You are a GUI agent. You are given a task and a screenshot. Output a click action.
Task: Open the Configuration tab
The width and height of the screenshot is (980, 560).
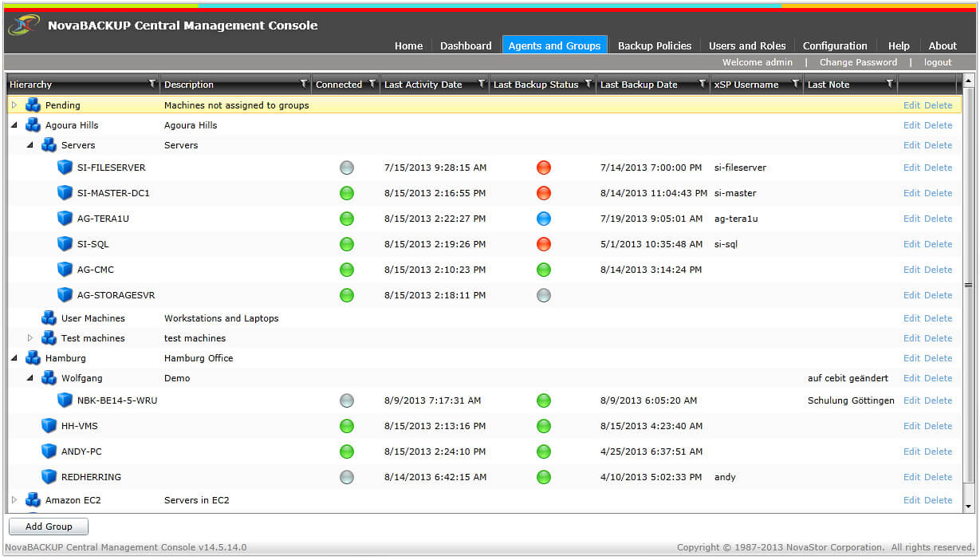835,45
